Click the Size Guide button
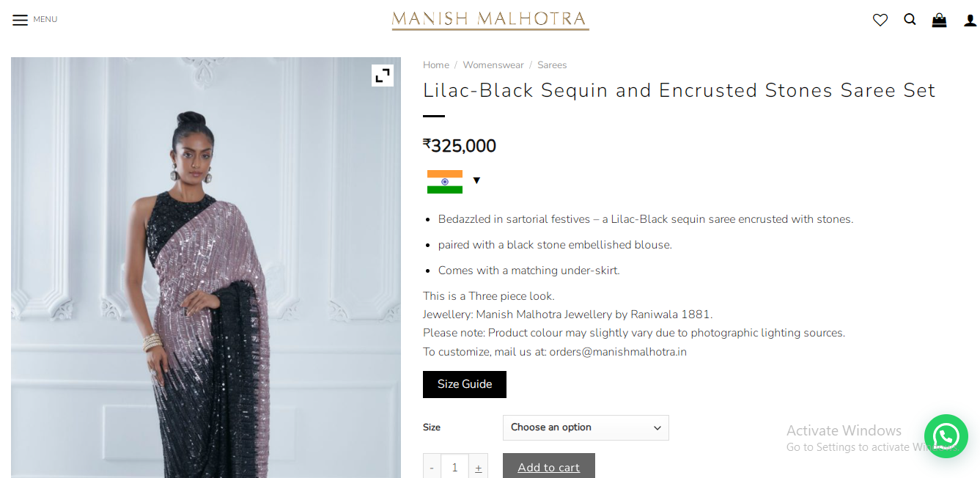Screen dimensions: 980x478 tap(465, 384)
